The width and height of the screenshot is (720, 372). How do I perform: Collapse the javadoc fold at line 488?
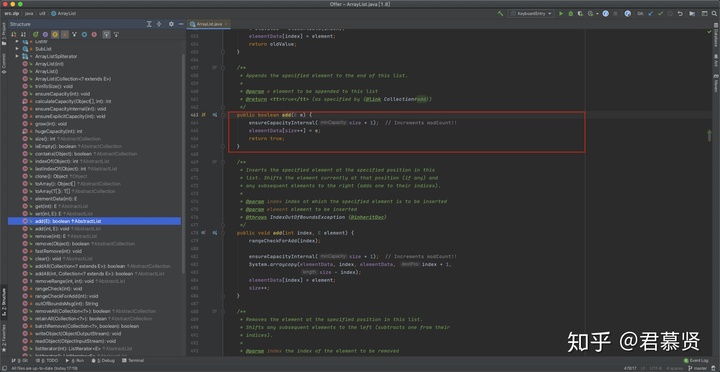coord(223,311)
